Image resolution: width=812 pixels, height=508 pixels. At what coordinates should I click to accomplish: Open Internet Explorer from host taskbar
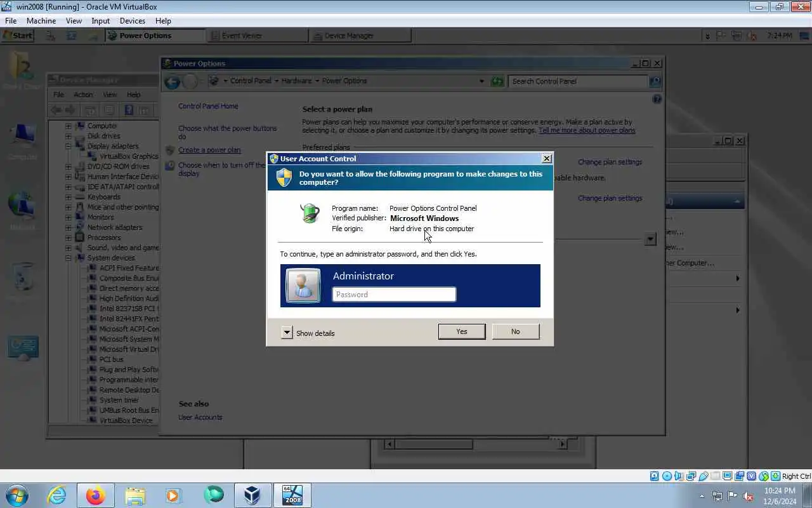tap(57, 495)
